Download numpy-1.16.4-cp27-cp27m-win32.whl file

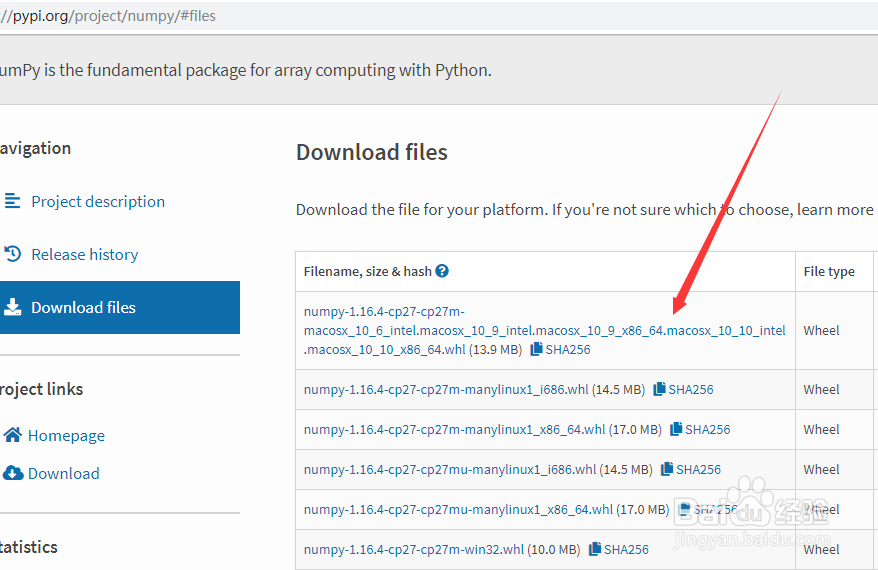tap(414, 549)
